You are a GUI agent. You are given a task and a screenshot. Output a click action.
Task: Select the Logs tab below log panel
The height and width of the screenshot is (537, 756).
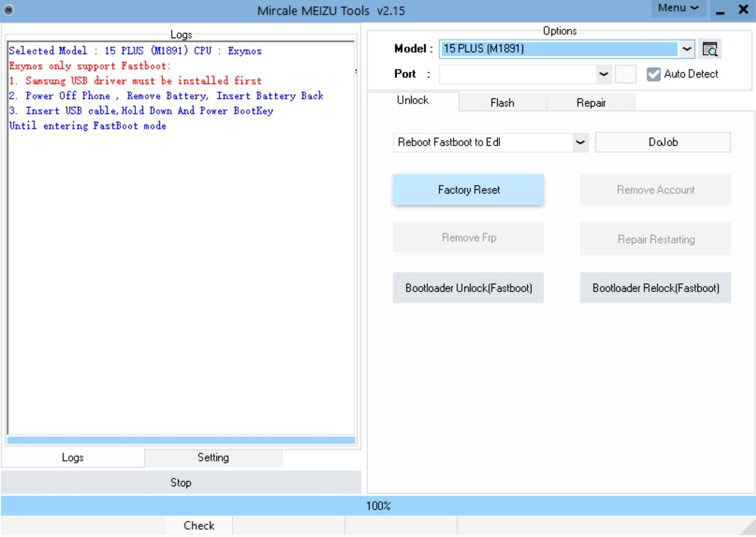click(x=73, y=458)
